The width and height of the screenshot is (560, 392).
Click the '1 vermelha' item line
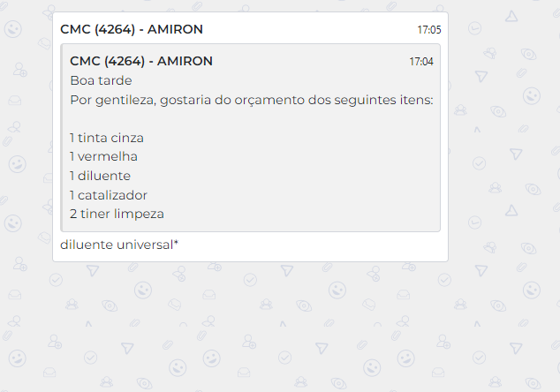[103, 156]
